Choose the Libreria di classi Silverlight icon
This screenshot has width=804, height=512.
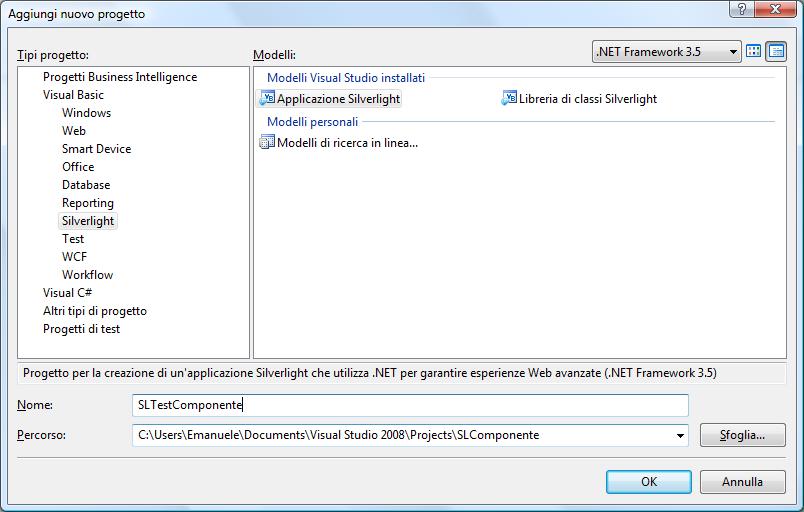509,98
